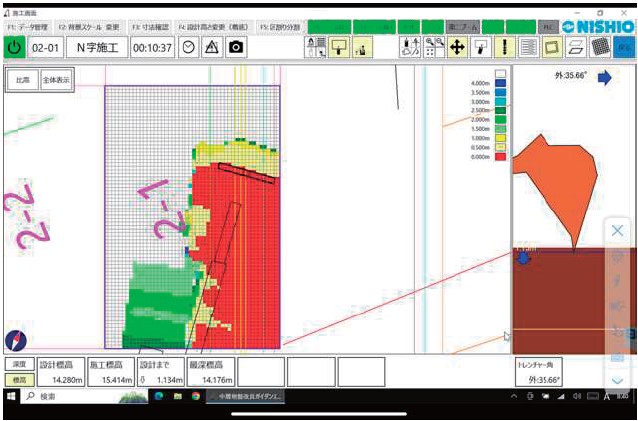
Task: Click the cyan 3.000m legend swatch
Action: click(500, 101)
